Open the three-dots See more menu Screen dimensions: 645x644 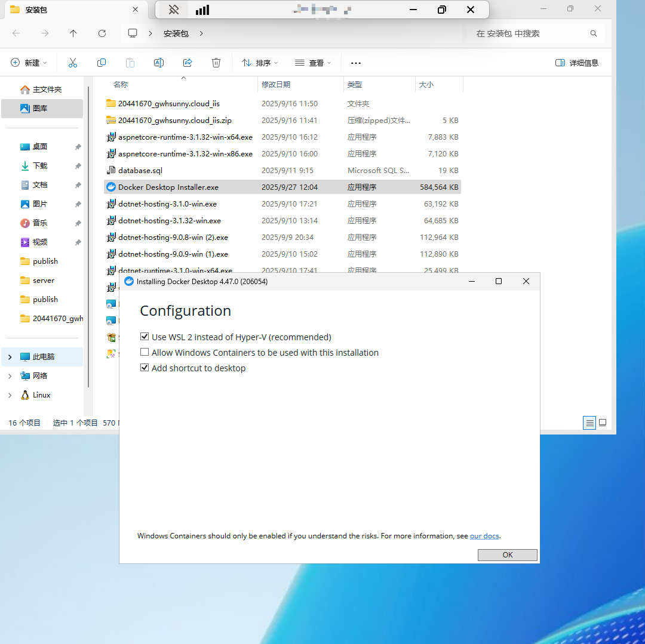pyautogui.click(x=356, y=63)
